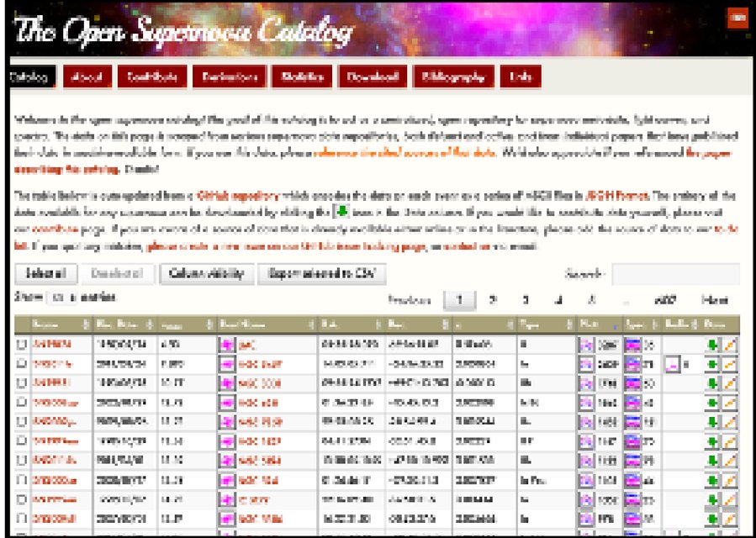The image size is (756, 538).
Task: Open the Show entries count dropdown
Action: click(x=61, y=298)
